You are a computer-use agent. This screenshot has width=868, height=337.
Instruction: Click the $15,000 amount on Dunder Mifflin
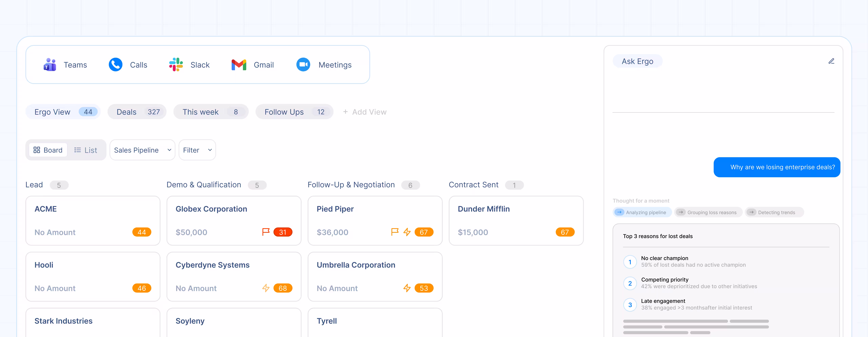(473, 232)
